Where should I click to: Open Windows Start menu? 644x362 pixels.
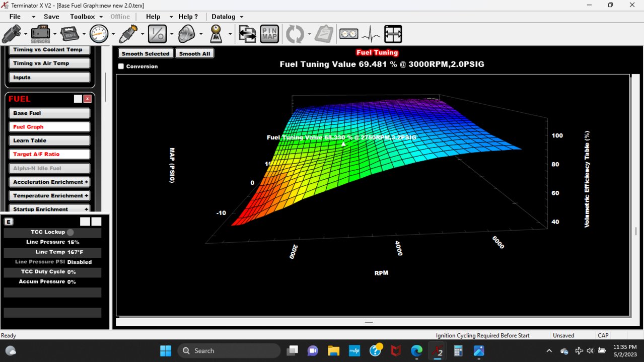pyautogui.click(x=166, y=350)
